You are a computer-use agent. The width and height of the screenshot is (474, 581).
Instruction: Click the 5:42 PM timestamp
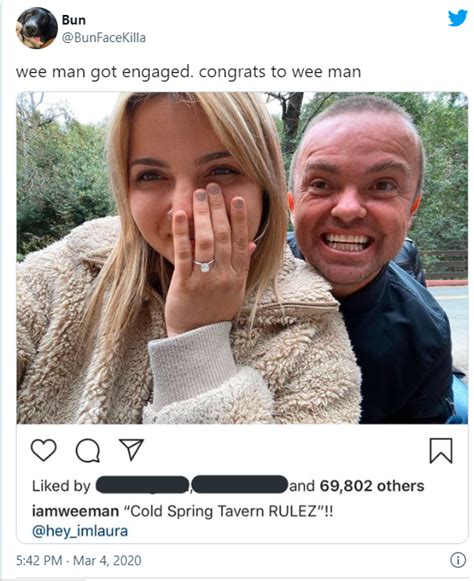tap(39, 560)
